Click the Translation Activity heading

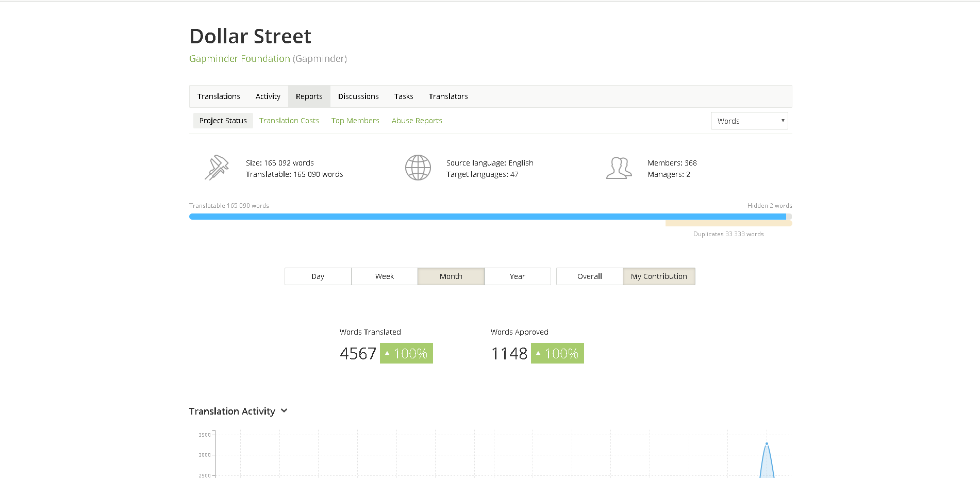click(x=232, y=411)
